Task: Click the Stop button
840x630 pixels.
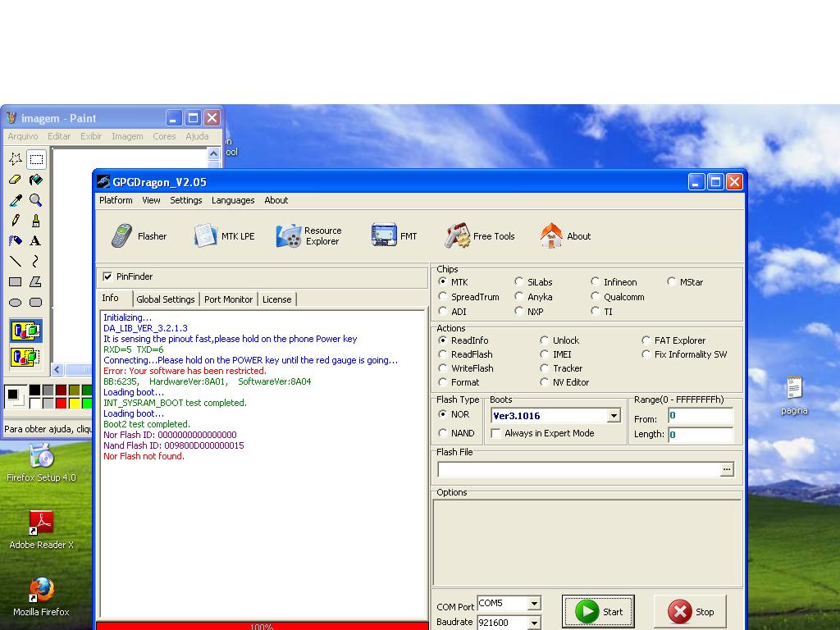Action: click(690, 611)
